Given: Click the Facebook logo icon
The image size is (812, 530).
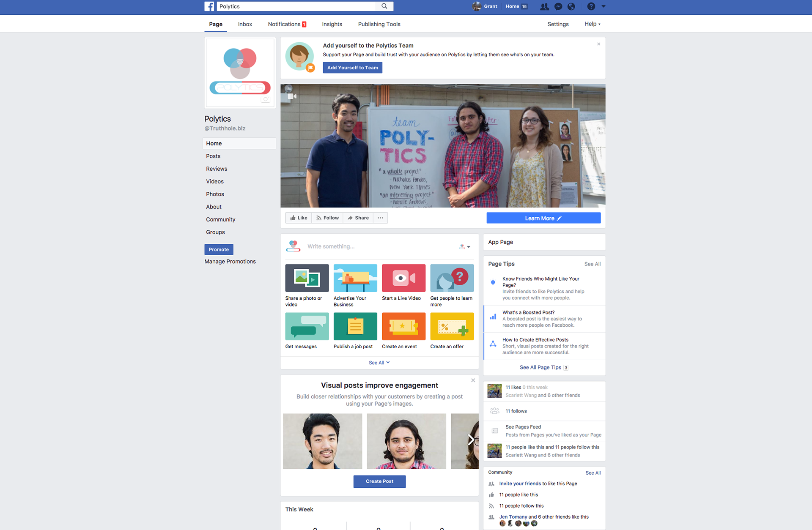Looking at the screenshot, I should coord(209,6).
